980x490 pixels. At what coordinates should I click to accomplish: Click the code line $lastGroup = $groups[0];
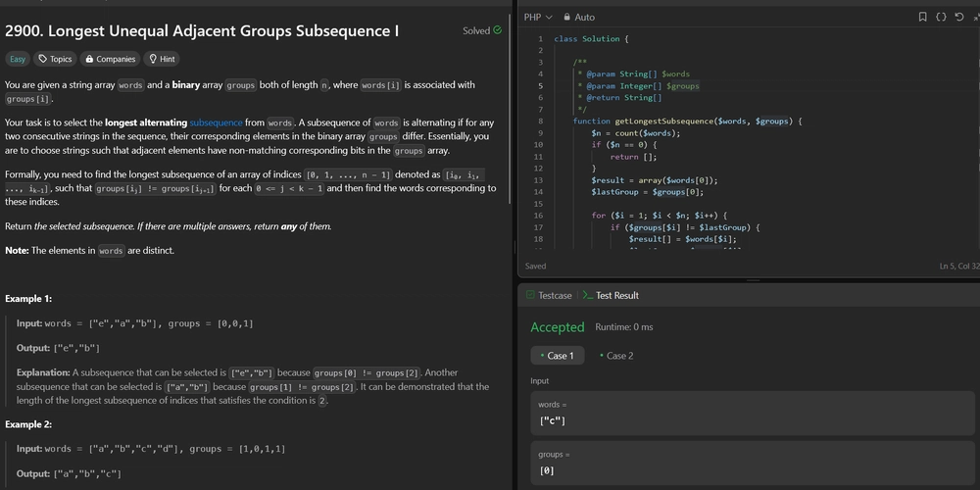tap(648, 192)
